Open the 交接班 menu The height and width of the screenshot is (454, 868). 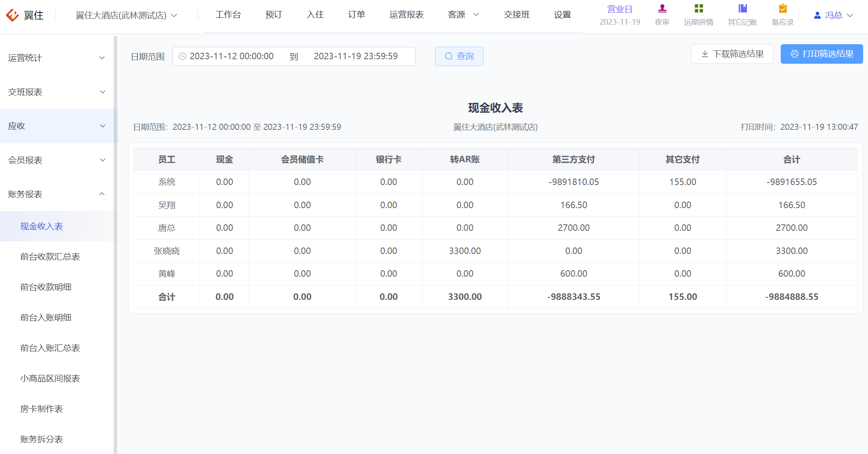pos(516,15)
